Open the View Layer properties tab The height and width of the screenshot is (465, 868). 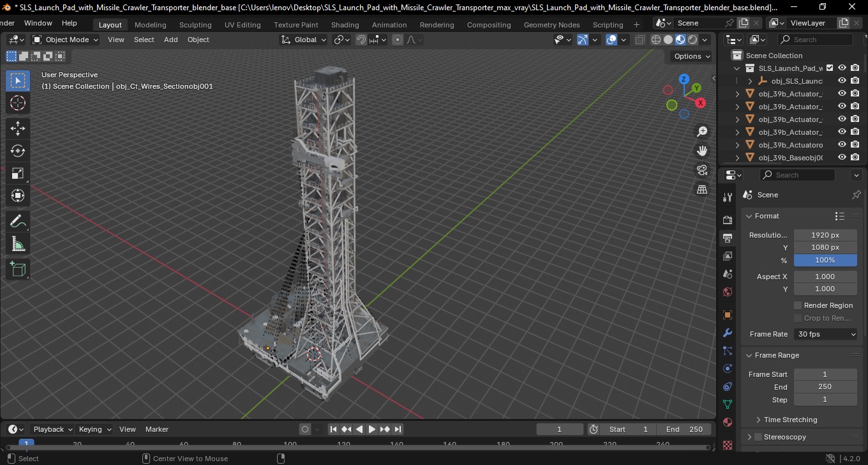click(x=728, y=256)
